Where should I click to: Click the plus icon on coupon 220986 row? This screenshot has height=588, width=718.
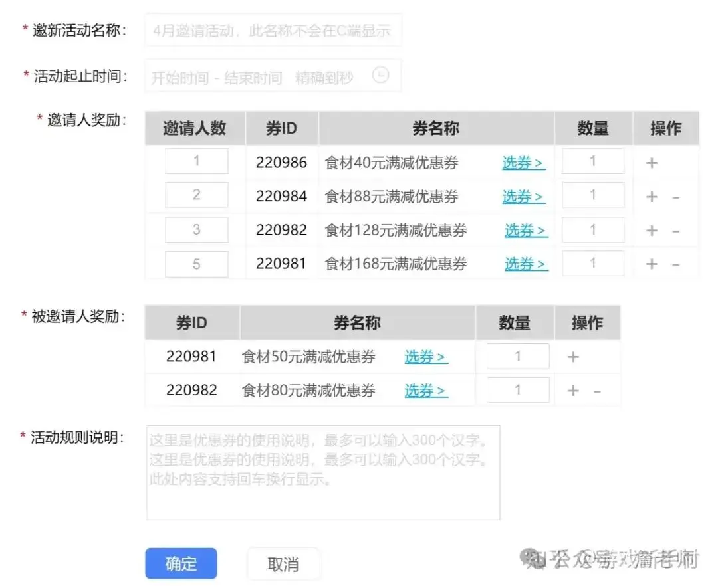pyautogui.click(x=651, y=161)
